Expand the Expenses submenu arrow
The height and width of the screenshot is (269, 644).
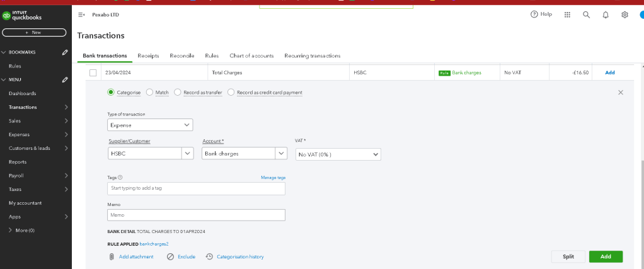point(66,134)
